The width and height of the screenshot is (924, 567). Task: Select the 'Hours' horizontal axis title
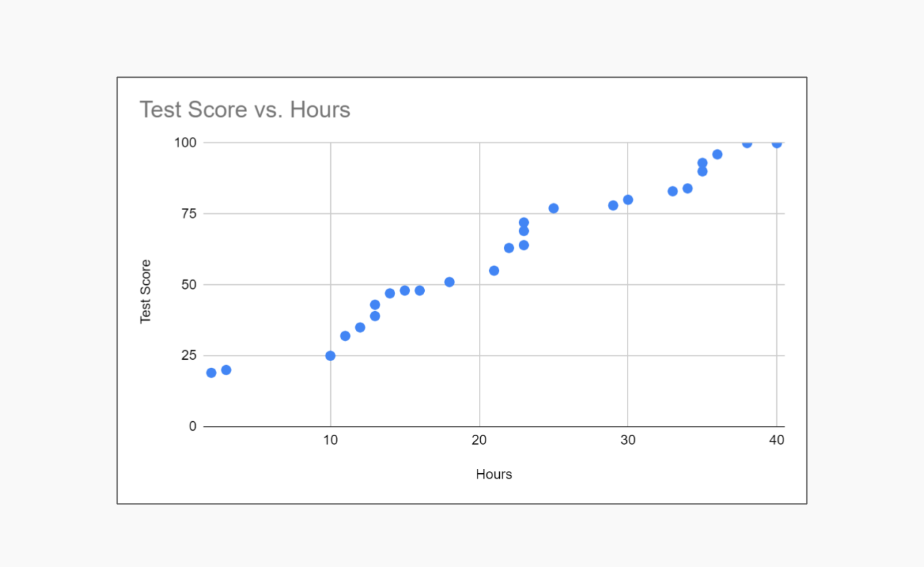[x=494, y=475]
